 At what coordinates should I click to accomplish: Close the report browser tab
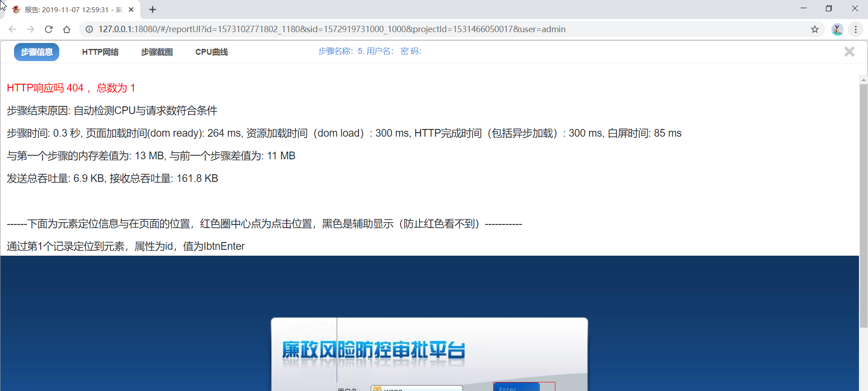tap(131, 10)
